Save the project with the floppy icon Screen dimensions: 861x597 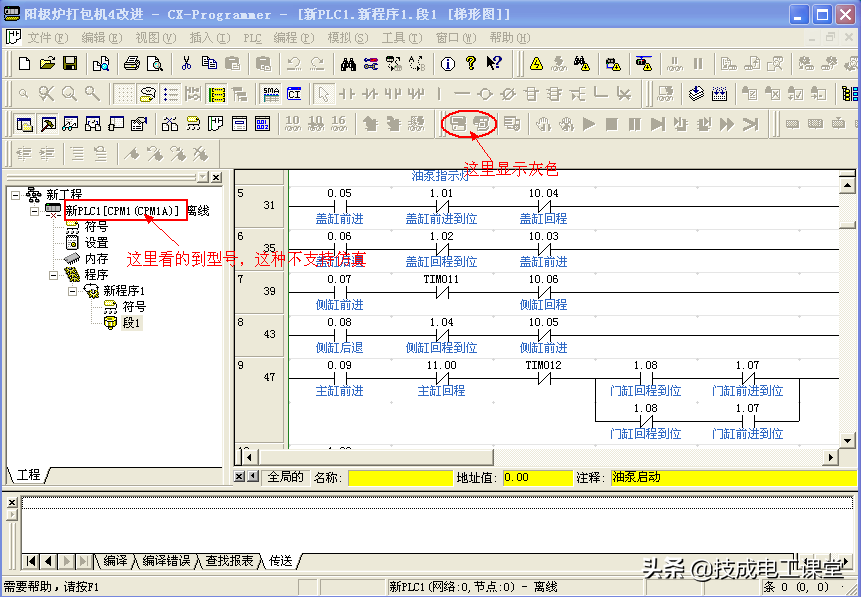pyautogui.click(x=70, y=64)
